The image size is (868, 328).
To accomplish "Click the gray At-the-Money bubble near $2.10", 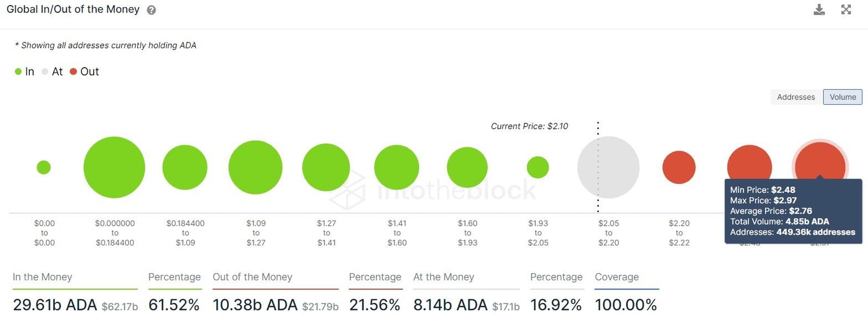I will pyautogui.click(x=608, y=167).
